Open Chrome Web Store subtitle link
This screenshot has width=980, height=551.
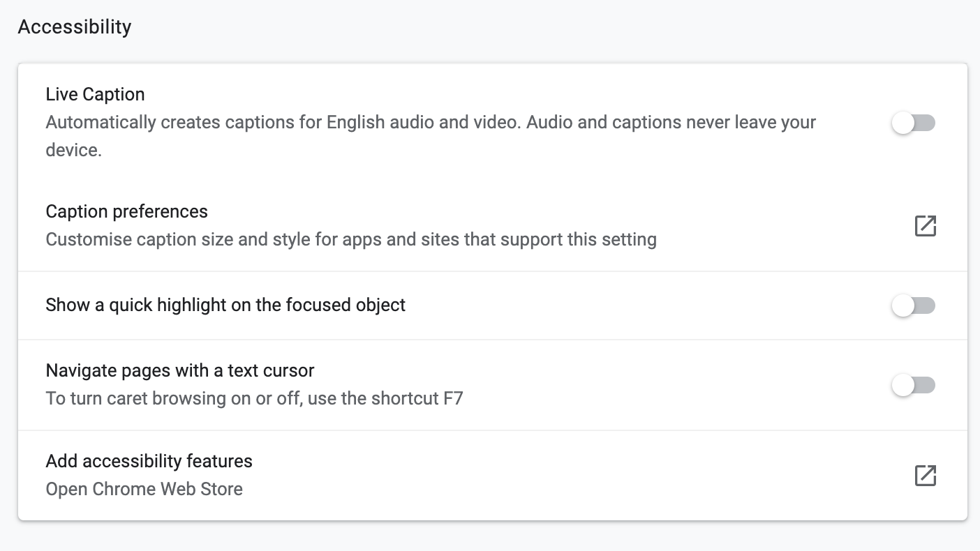[144, 489]
